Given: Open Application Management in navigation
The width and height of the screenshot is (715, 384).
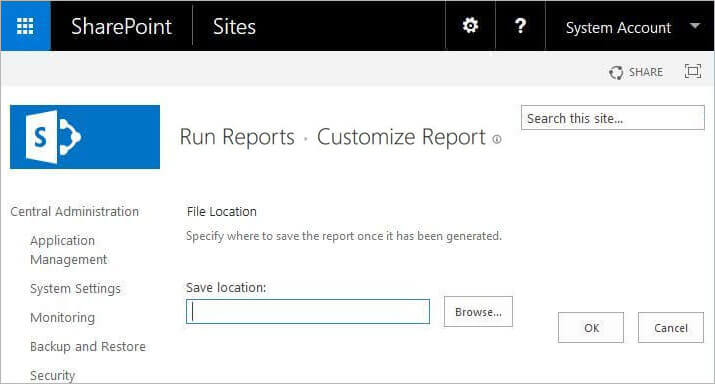Looking at the screenshot, I should pyautogui.click(x=68, y=250).
